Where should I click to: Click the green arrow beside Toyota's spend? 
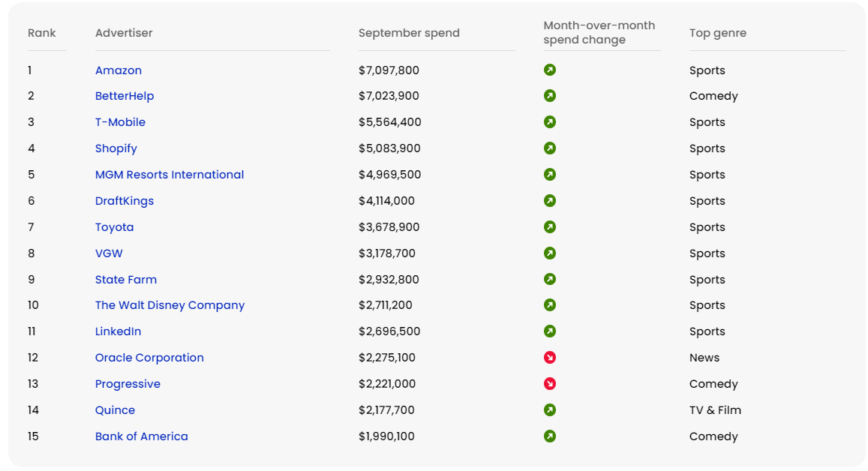[550, 227]
